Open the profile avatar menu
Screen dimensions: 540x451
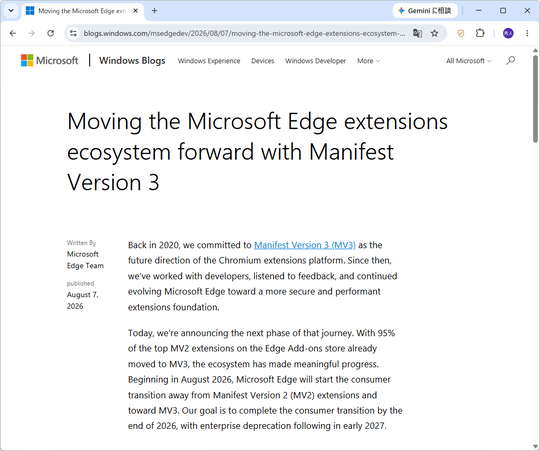tap(508, 33)
